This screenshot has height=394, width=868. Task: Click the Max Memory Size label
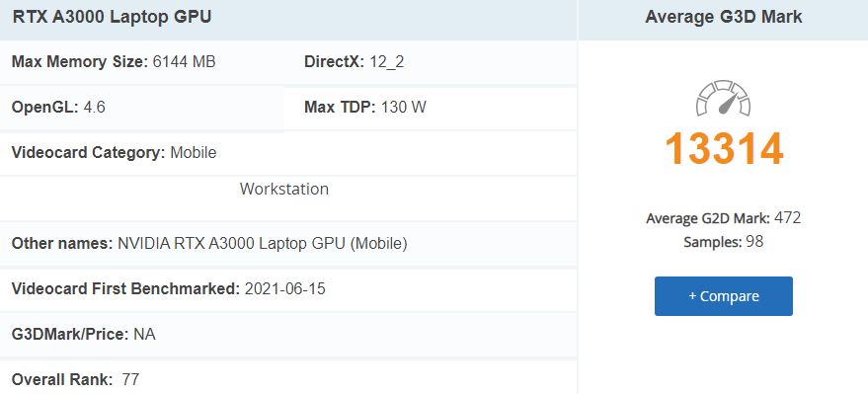[80, 61]
